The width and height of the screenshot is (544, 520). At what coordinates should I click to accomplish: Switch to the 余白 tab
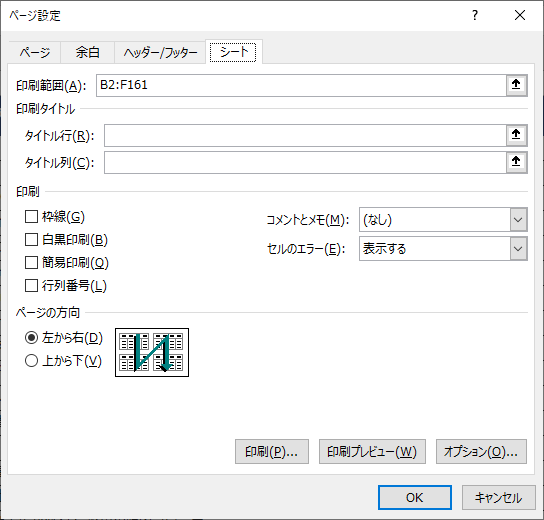(x=87, y=52)
